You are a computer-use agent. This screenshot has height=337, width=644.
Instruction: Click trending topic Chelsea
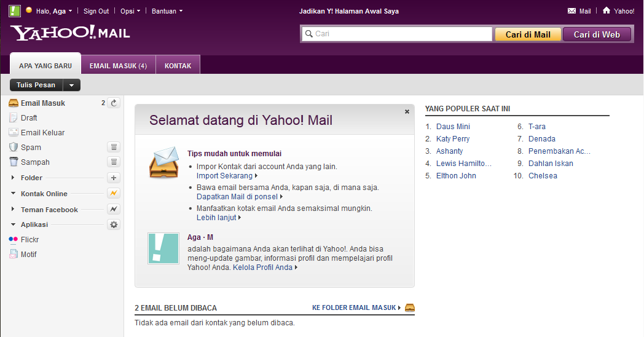(x=543, y=175)
